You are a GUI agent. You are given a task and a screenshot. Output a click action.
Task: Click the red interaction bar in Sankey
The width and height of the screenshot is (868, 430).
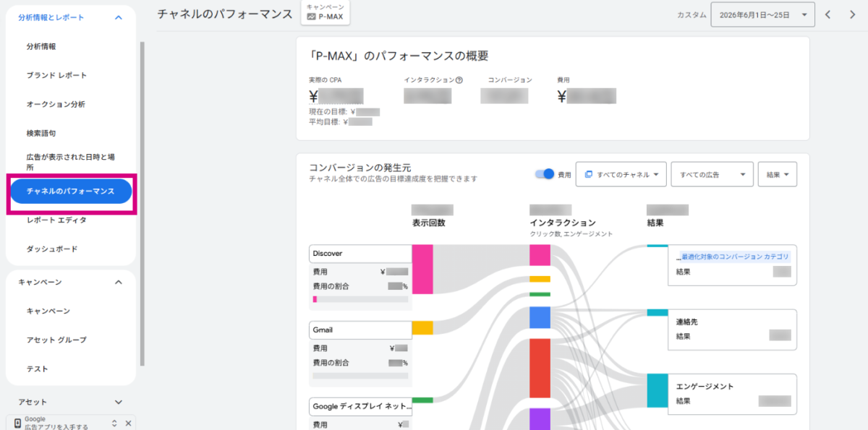click(540, 367)
